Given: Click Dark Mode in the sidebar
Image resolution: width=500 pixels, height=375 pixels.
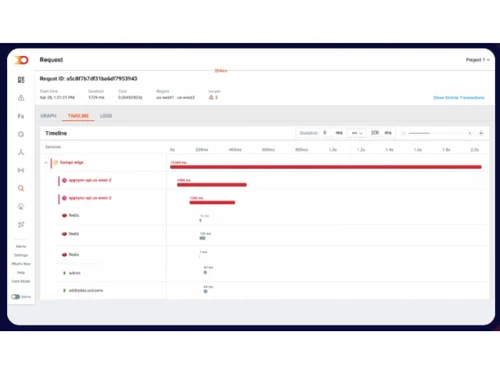Looking at the screenshot, I should click(x=21, y=281).
